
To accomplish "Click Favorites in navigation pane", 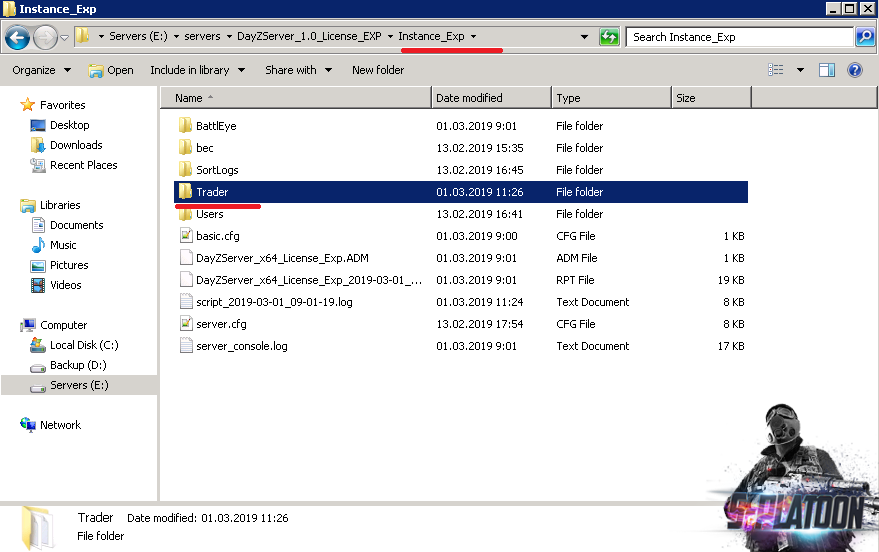I will 63,105.
